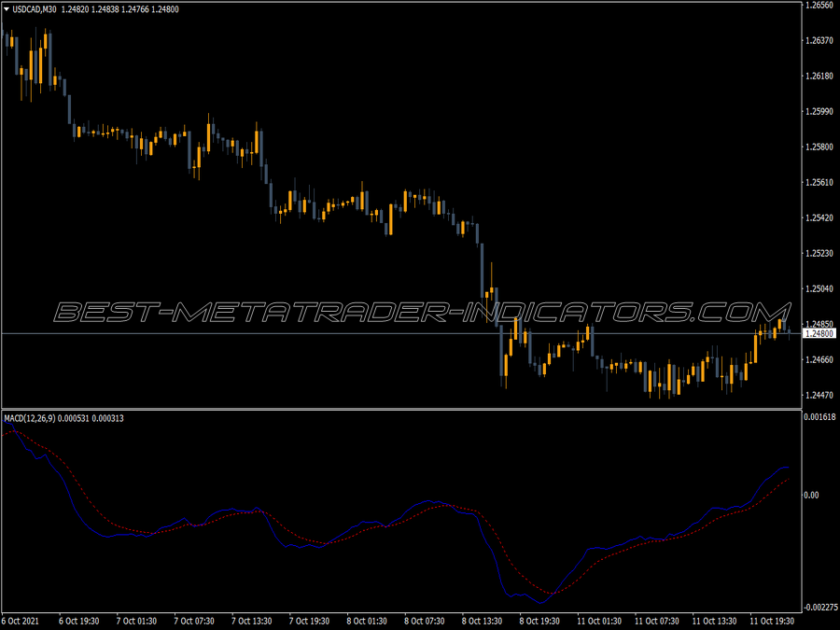Click the 1.26560 price axis value

(x=819, y=6)
